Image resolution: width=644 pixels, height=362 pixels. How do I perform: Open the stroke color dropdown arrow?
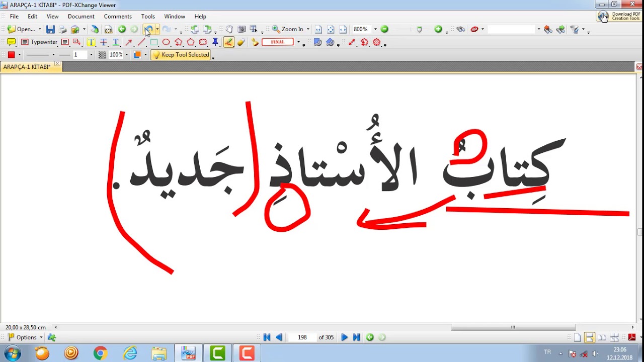click(x=20, y=55)
